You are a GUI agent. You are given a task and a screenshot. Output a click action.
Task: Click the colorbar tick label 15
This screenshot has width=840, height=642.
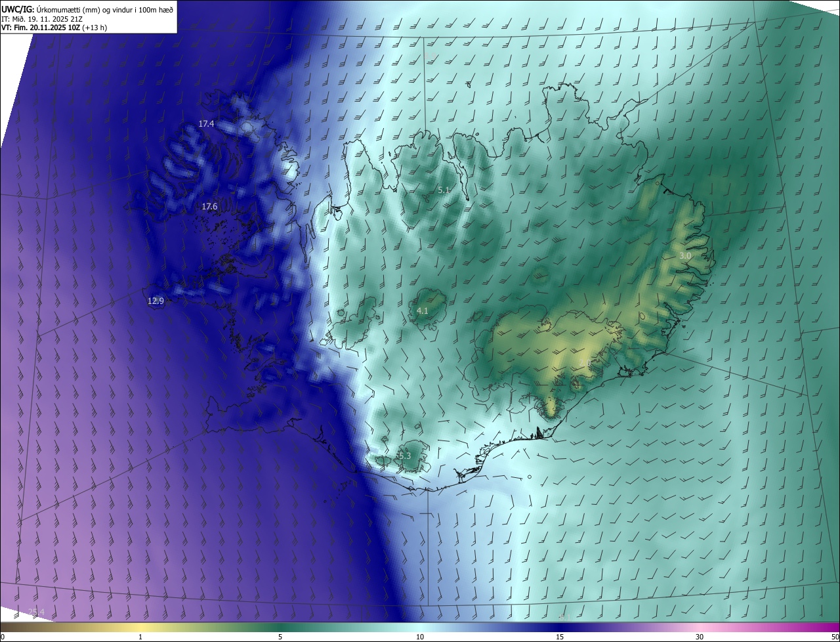click(560, 637)
